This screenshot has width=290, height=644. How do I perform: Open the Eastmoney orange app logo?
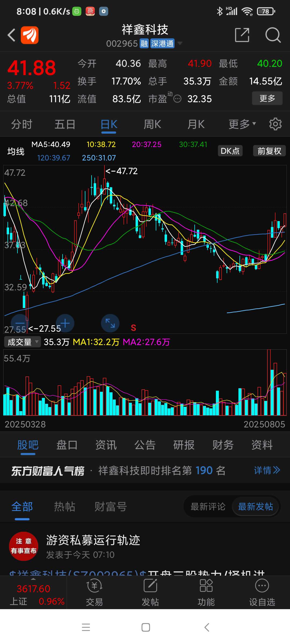(30, 35)
